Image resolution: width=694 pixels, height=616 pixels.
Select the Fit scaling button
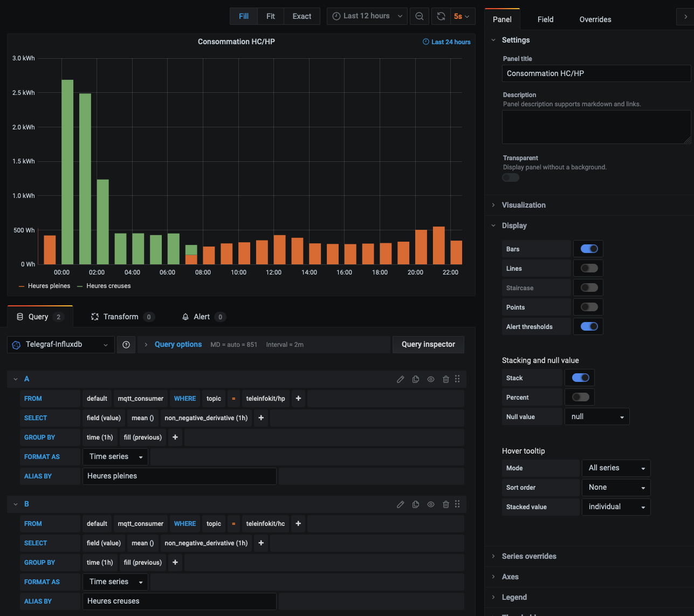click(270, 16)
